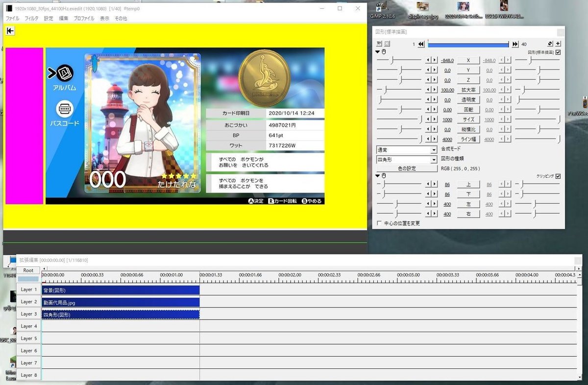Increase 右 clipping value with right stepper arrow
This screenshot has height=385, width=588.
click(x=434, y=214)
